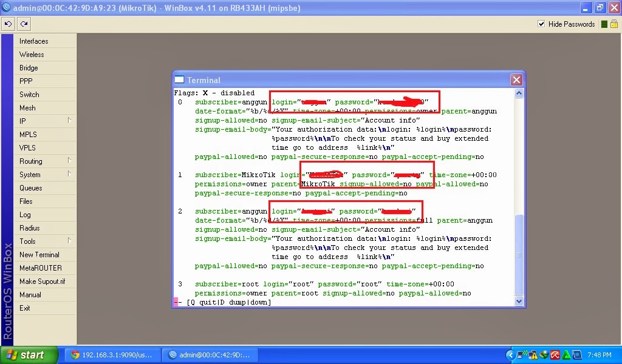
Task: Click Terminal scrollbar up arrow
Action: [519, 93]
